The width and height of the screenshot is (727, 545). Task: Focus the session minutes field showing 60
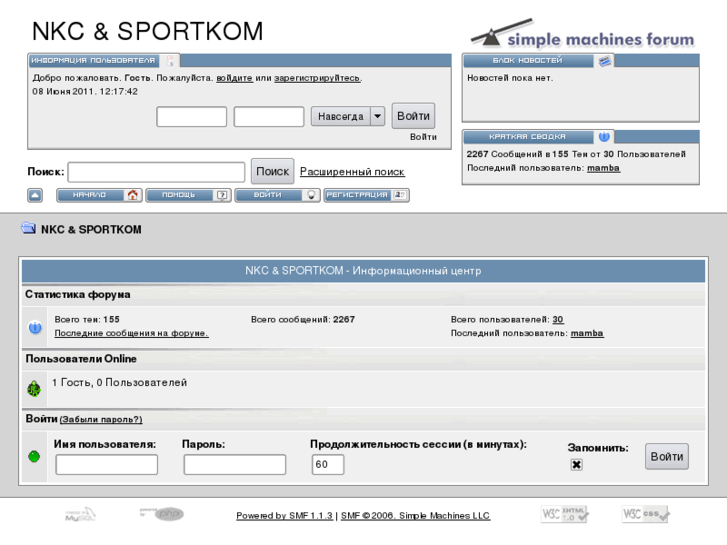[328, 464]
